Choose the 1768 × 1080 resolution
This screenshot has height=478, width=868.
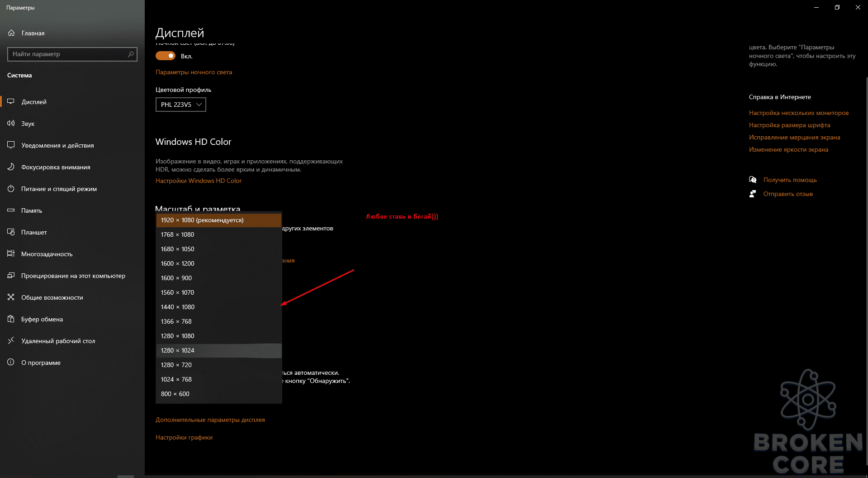click(x=219, y=234)
